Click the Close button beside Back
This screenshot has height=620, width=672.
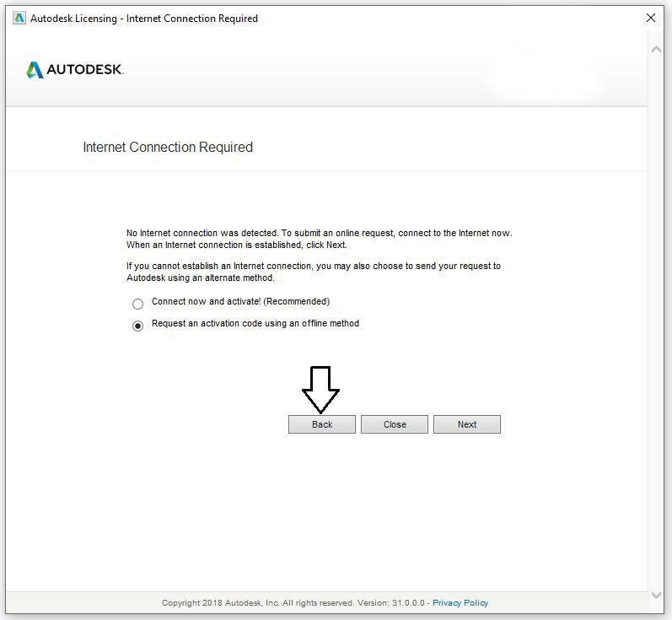395,424
